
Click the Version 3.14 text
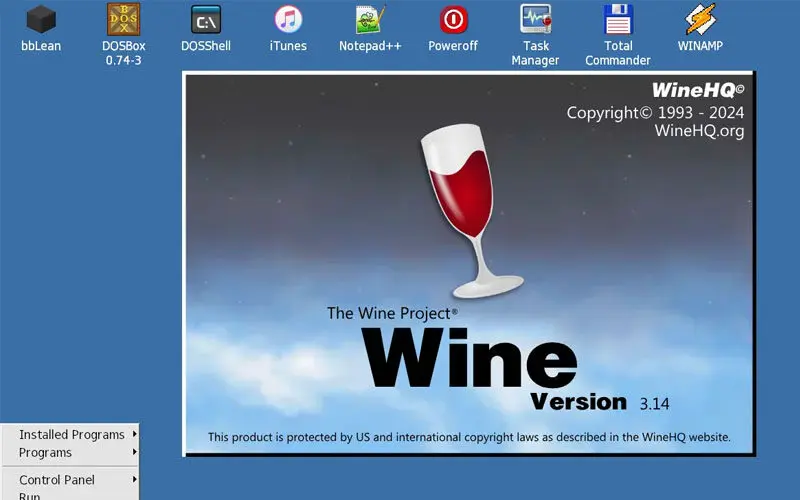[600, 402]
